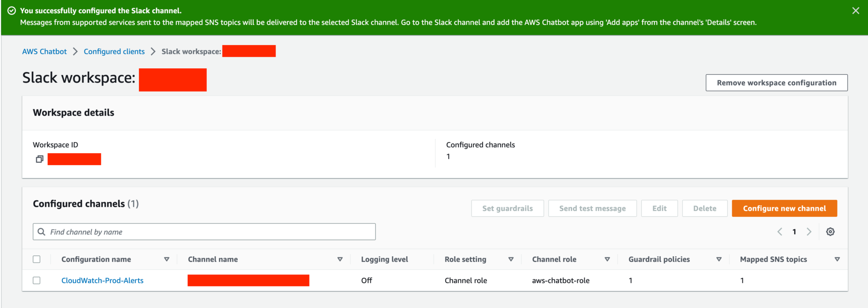868x308 pixels.
Task: Open Configured clients breadcrumb
Action: [114, 51]
